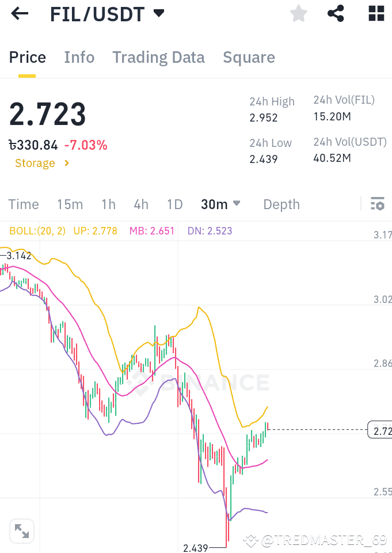Tap the TREDMASTER_69 watermark icon

coord(250,540)
